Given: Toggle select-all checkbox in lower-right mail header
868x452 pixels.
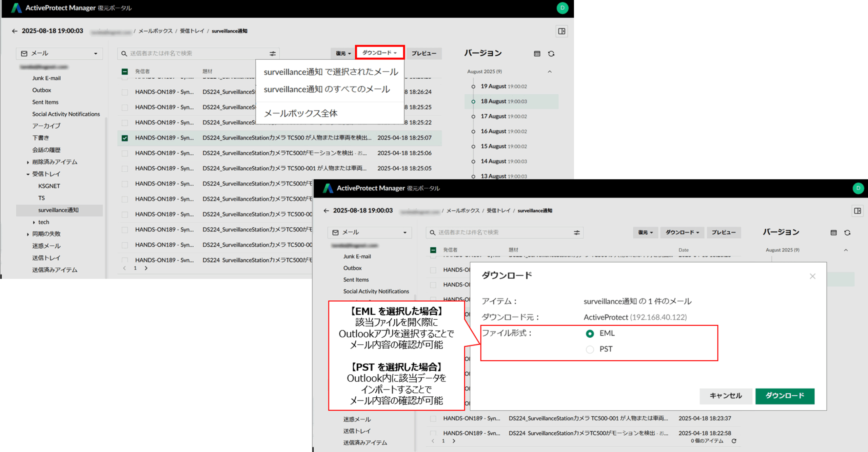Looking at the screenshot, I should (x=433, y=250).
